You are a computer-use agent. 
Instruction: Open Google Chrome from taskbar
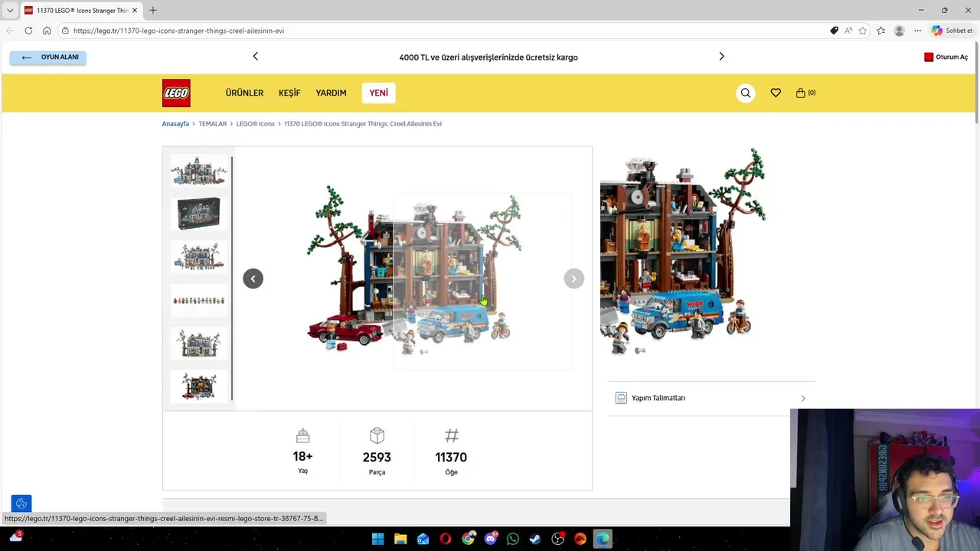click(x=468, y=539)
